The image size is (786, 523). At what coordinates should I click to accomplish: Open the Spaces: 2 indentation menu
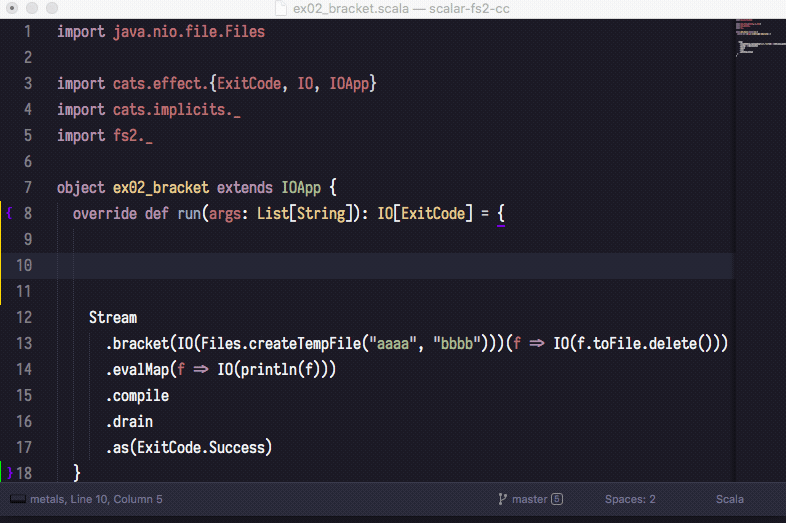[x=630, y=499]
